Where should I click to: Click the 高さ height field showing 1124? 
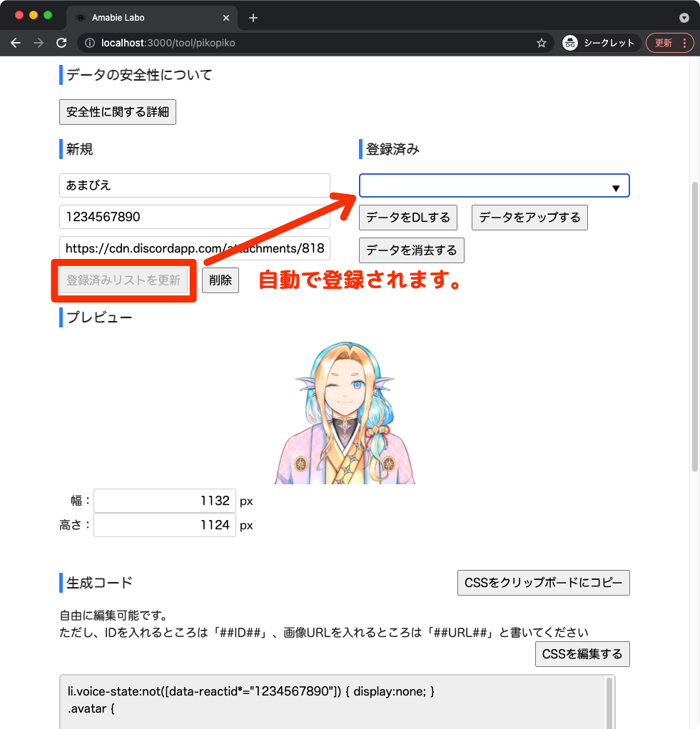[165, 525]
